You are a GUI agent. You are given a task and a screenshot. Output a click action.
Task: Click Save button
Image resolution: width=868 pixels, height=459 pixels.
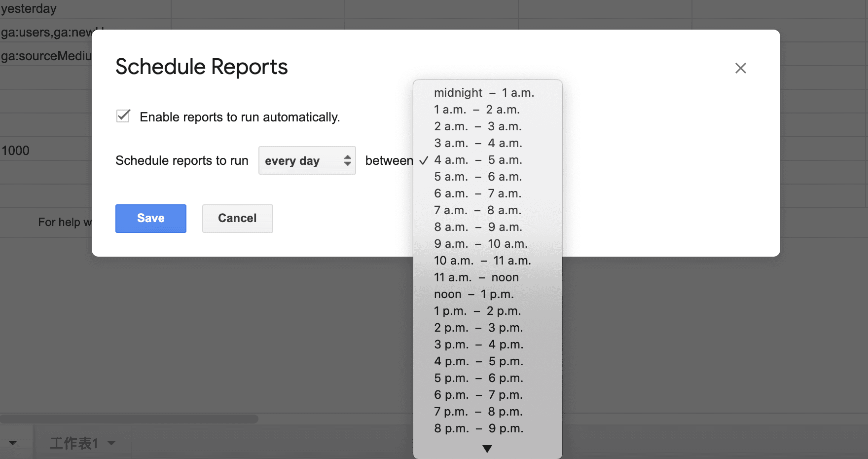tap(150, 218)
